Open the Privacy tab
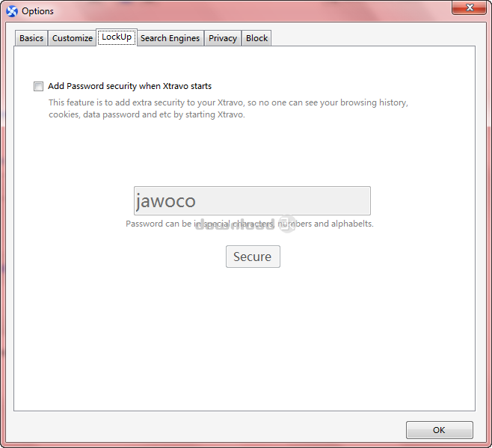 coord(223,38)
